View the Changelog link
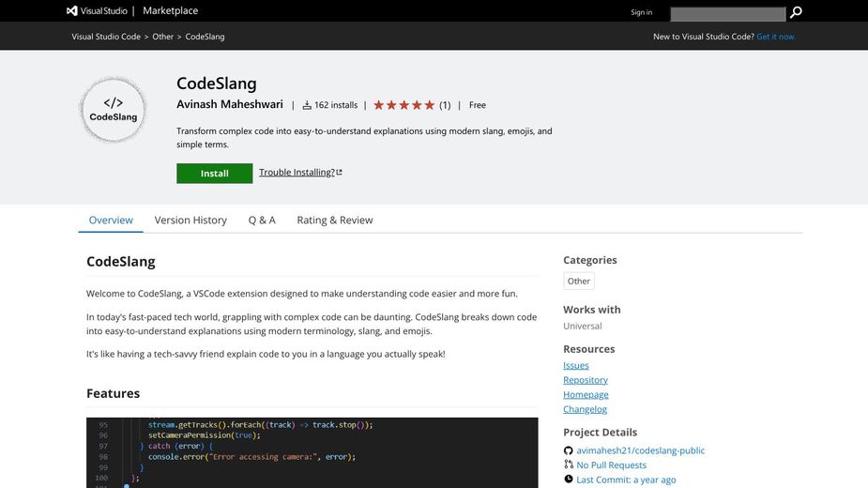This screenshot has width=868, height=488. click(585, 409)
